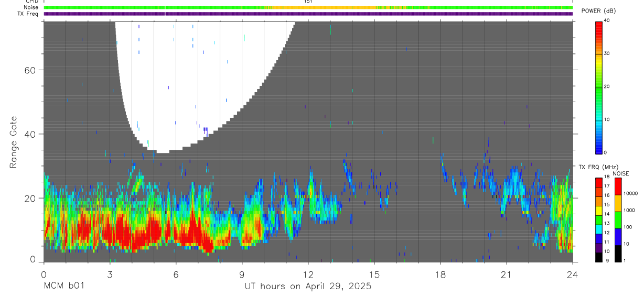Click the NOISE color scale legend
This screenshot has height=297, width=644.
click(618, 219)
